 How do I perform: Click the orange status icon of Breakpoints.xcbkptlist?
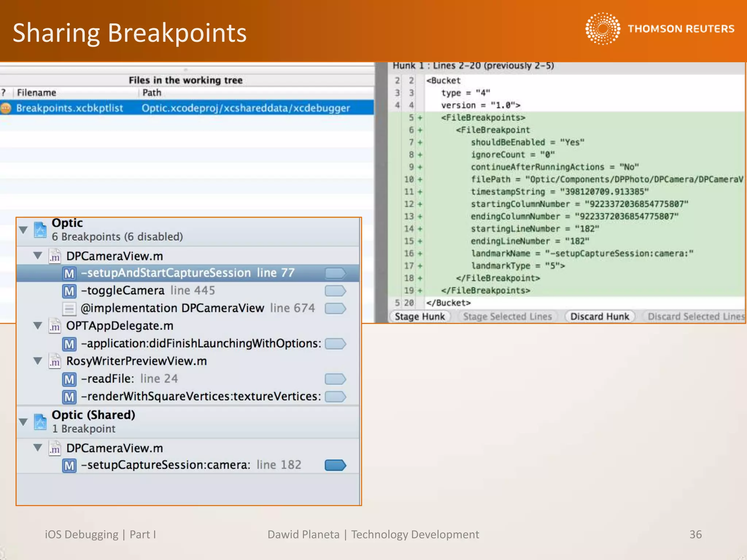click(5, 108)
